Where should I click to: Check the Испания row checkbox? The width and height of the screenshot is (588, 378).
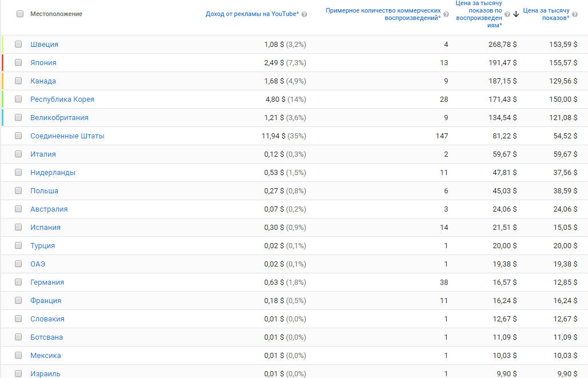coord(18,227)
